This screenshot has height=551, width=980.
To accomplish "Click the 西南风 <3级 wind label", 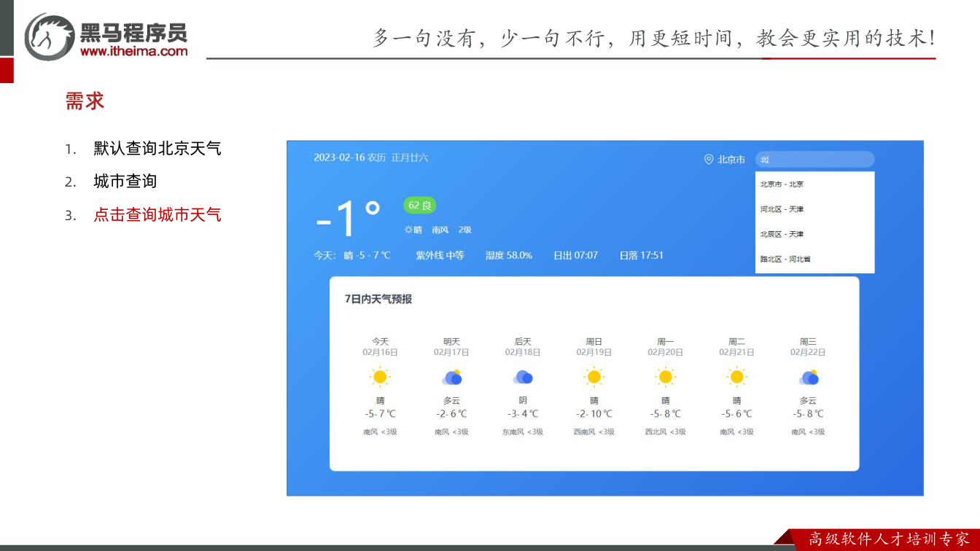I will click(x=594, y=432).
